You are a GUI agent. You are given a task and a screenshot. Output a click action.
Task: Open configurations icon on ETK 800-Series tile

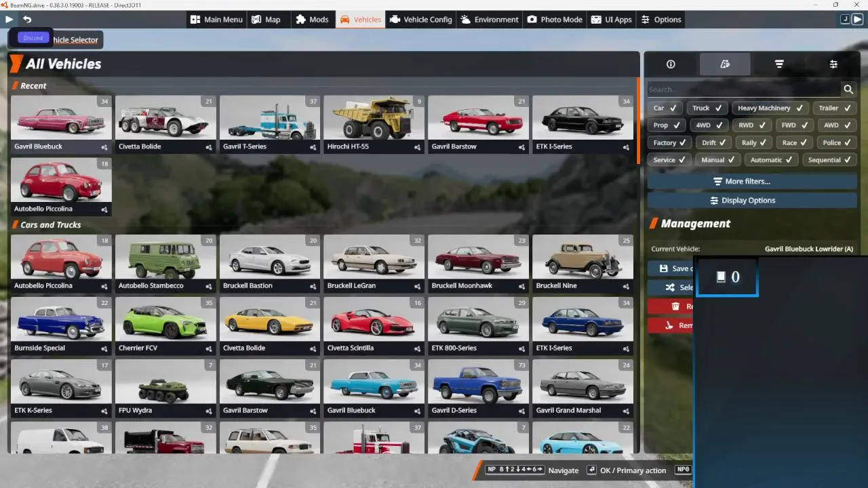tap(521, 348)
